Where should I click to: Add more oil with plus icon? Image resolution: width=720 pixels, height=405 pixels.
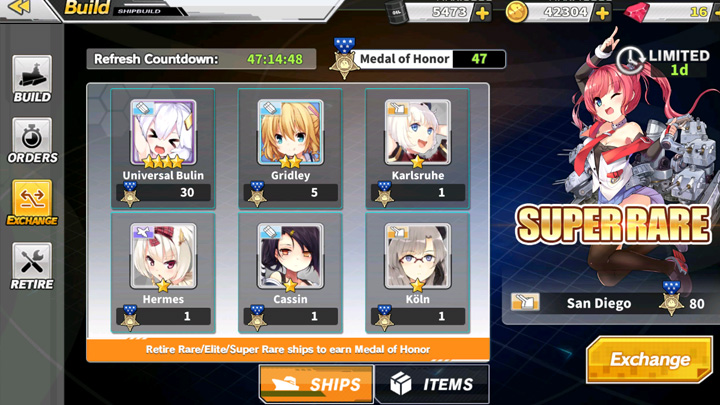(482, 13)
